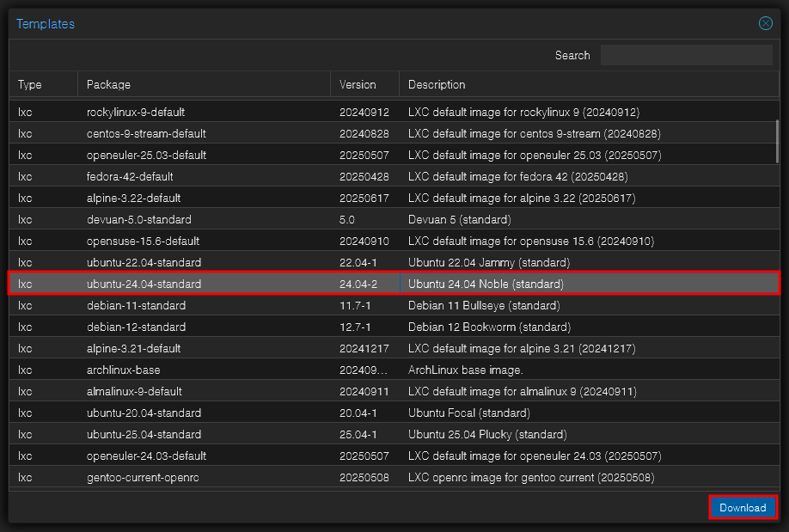This screenshot has height=532, width=789.
Task: Click version 24.04-2 cell
Action: (364, 284)
